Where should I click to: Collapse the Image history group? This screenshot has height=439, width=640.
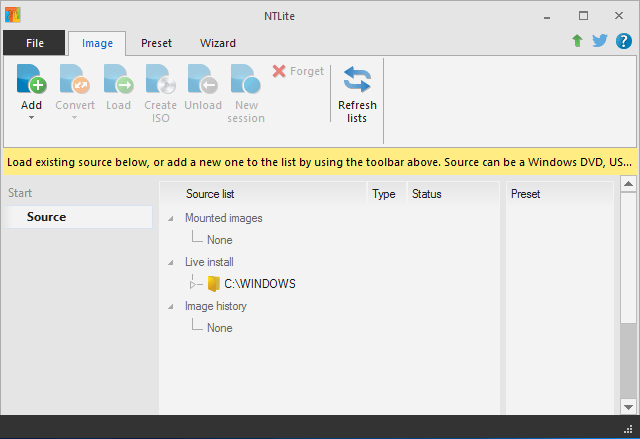coord(170,306)
